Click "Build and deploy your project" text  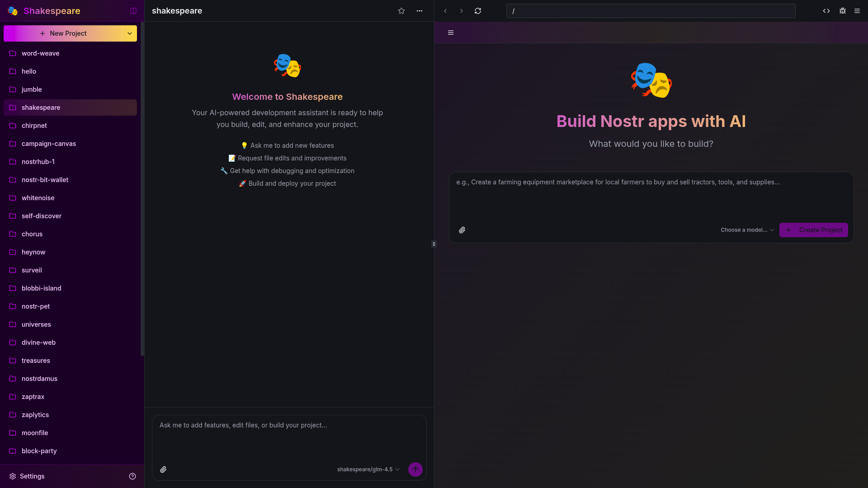(292, 183)
